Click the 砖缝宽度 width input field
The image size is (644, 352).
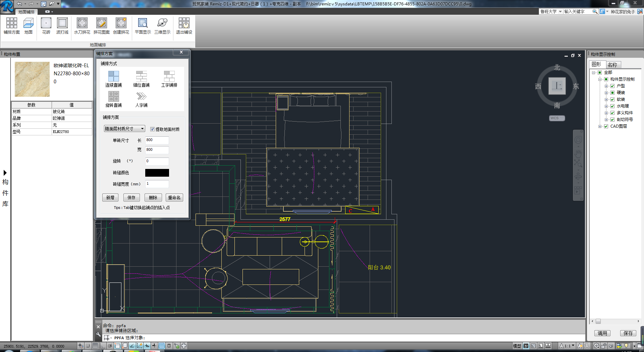click(x=157, y=184)
